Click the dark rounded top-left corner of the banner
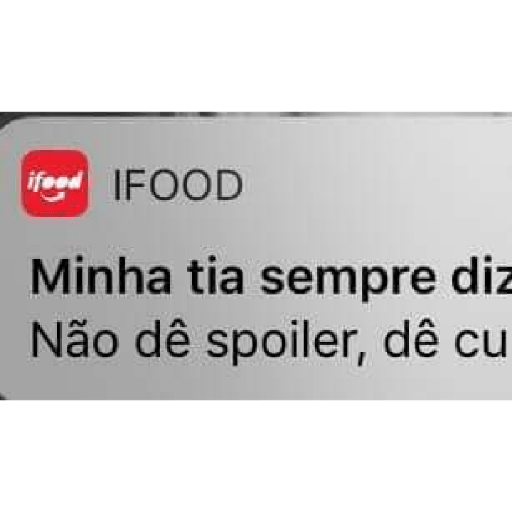Screen dimensions: 512x512 [6, 122]
